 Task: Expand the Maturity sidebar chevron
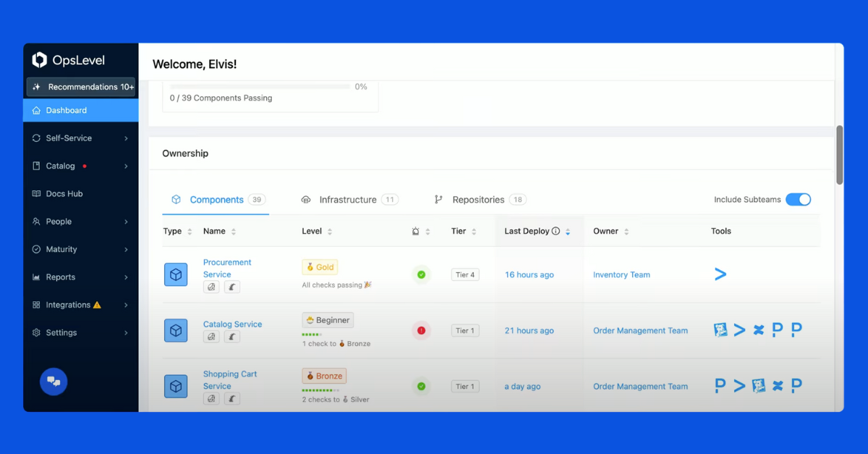126,249
